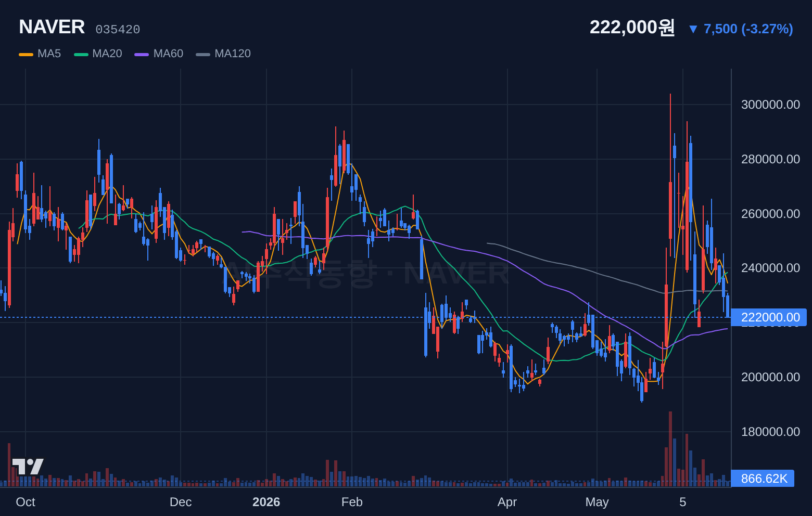Viewport: 812px width, 516px height.
Task: Click the MA5 legend label
Action: pos(49,54)
